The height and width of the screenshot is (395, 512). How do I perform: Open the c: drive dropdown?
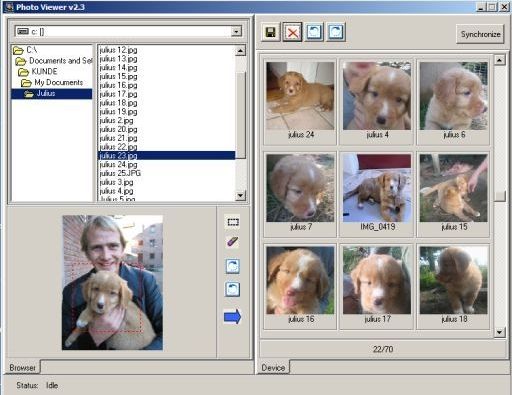point(236,32)
